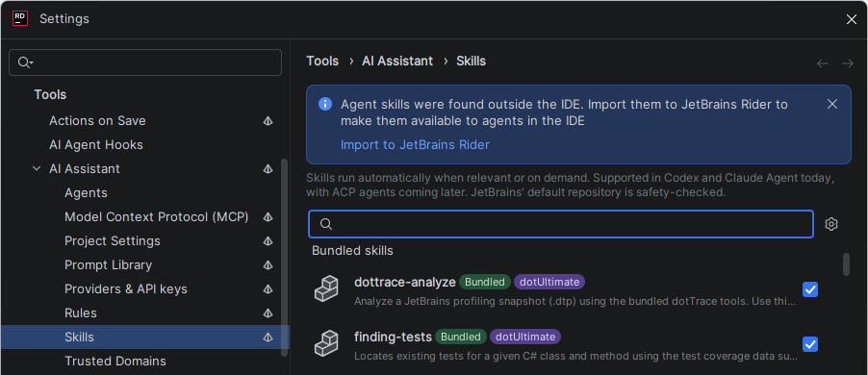Collapse the AI Assistant tree node

[37, 168]
